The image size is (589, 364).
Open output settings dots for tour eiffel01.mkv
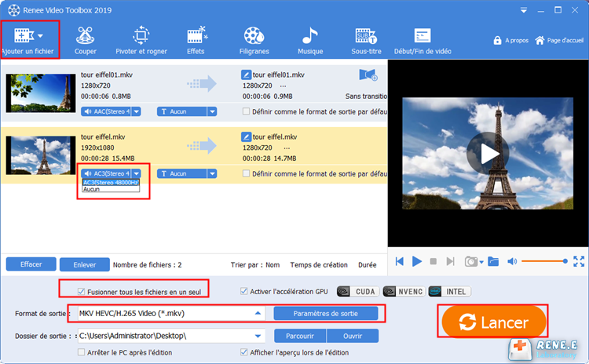(x=283, y=86)
